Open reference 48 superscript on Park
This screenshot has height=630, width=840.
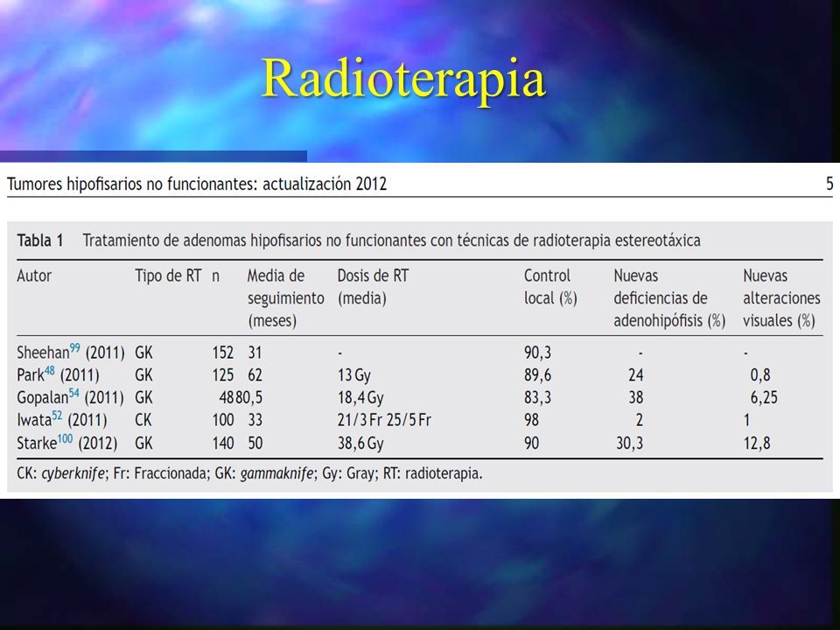pyautogui.click(x=49, y=370)
